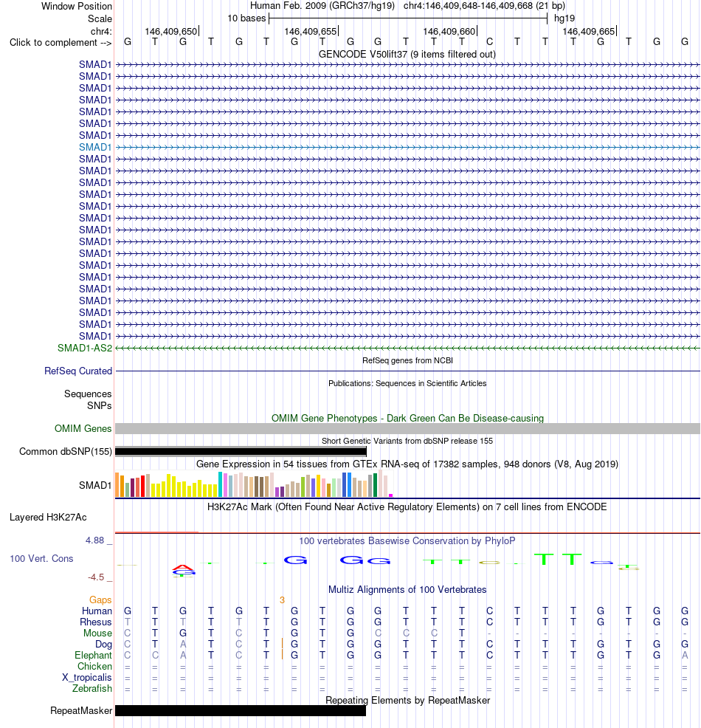Open '100 vertebrates Basewise Conservation by PhyloP'

[x=407, y=541]
